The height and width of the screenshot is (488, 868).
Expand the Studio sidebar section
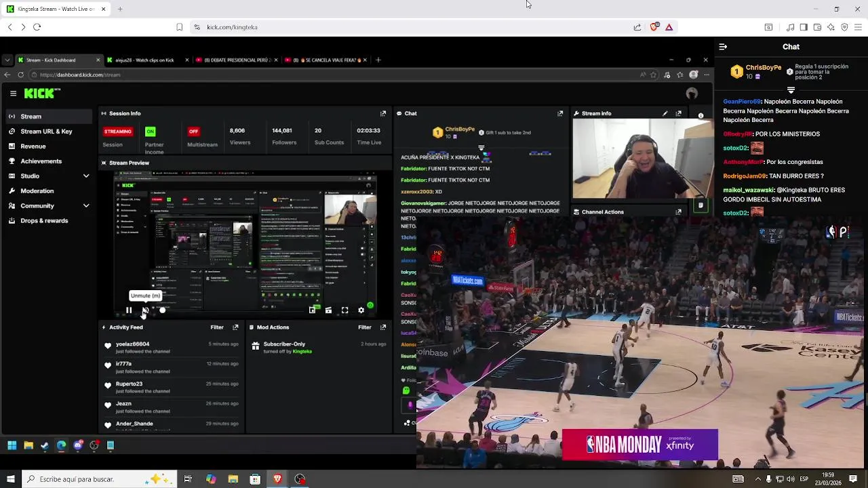(86, 176)
